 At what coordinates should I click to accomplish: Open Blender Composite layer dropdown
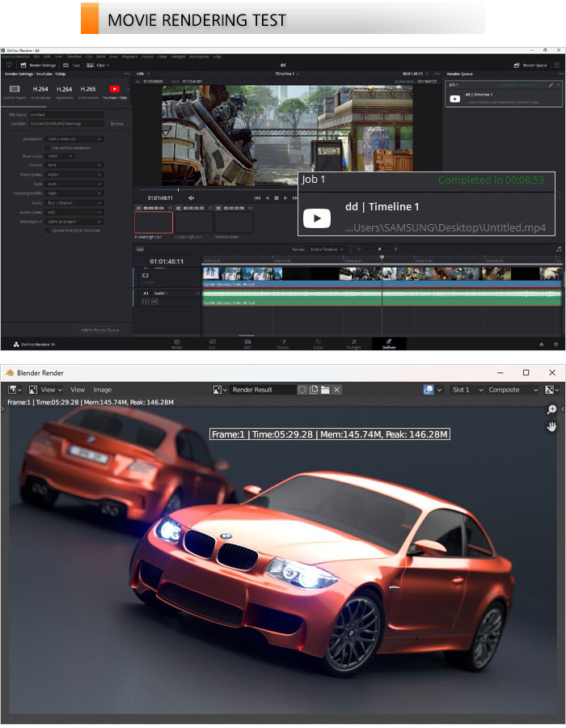tap(513, 390)
